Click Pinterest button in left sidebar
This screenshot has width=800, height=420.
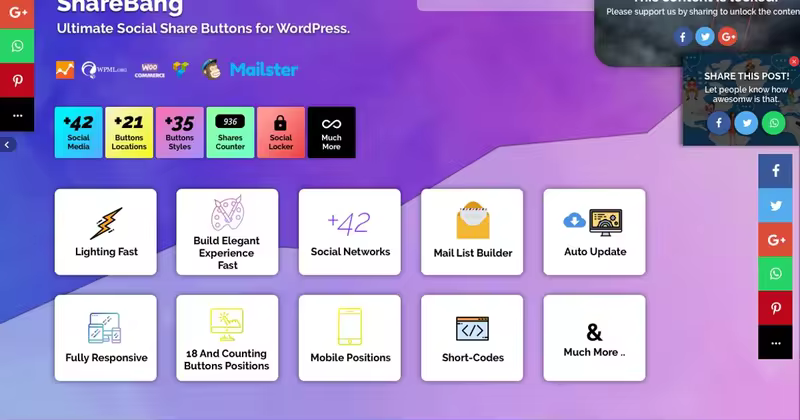click(x=17, y=80)
